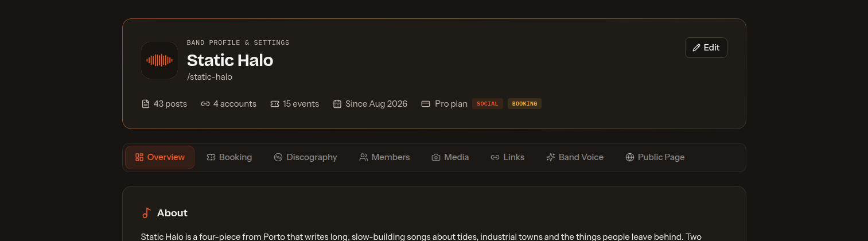The width and height of the screenshot is (868, 241).
Task: Click the accounts link icon
Action: [x=205, y=104]
